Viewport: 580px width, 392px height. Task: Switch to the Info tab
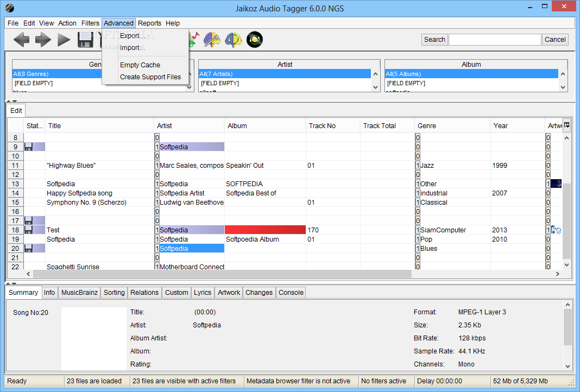(49, 293)
